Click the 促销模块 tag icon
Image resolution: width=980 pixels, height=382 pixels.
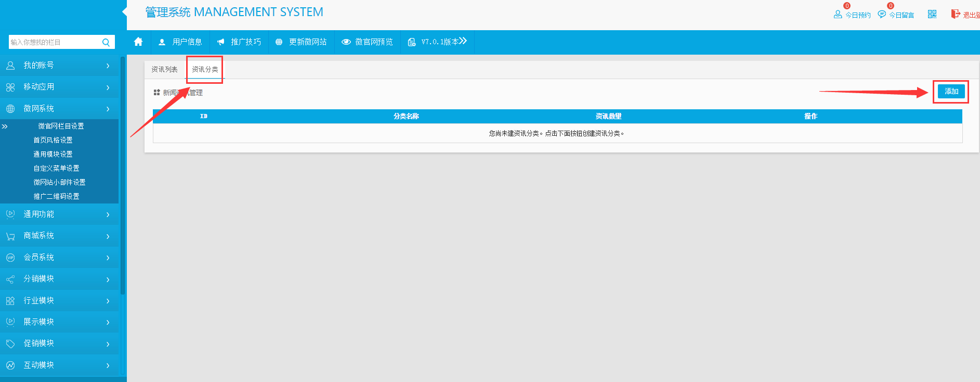point(10,343)
